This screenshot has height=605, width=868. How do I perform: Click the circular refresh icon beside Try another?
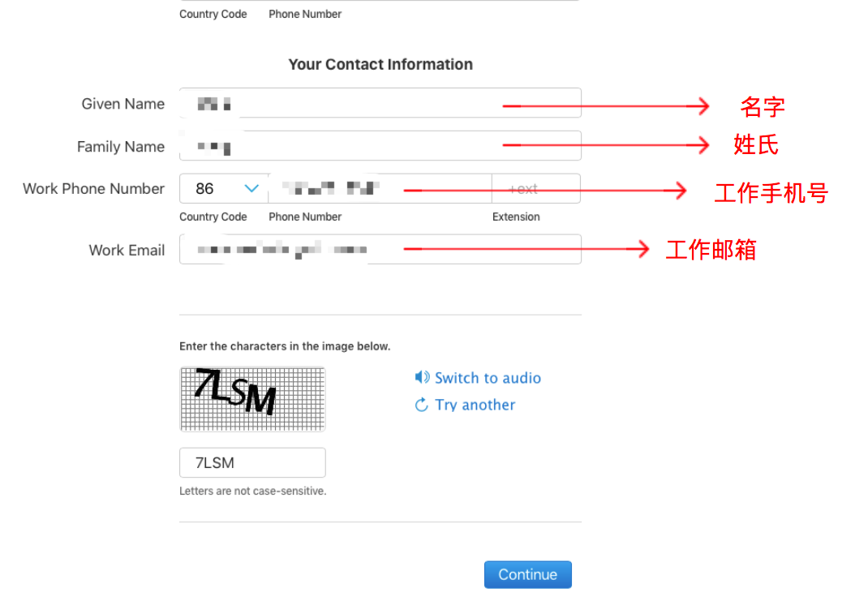(x=422, y=405)
